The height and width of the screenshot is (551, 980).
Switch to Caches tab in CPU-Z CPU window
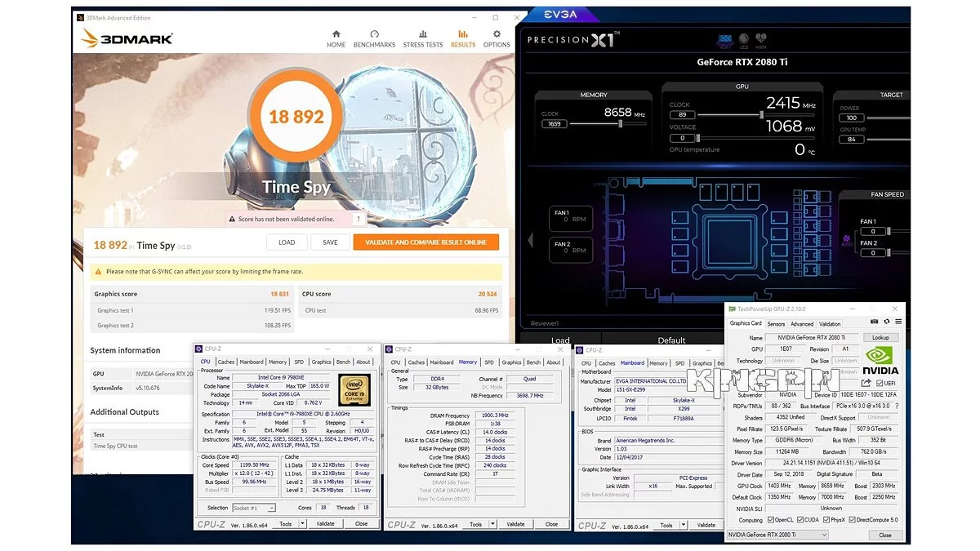226,362
